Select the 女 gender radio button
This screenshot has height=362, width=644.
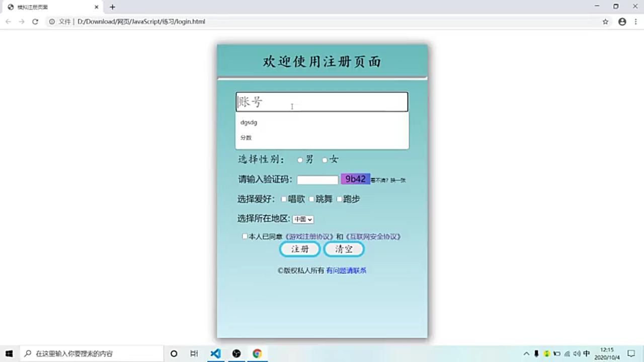click(325, 160)
